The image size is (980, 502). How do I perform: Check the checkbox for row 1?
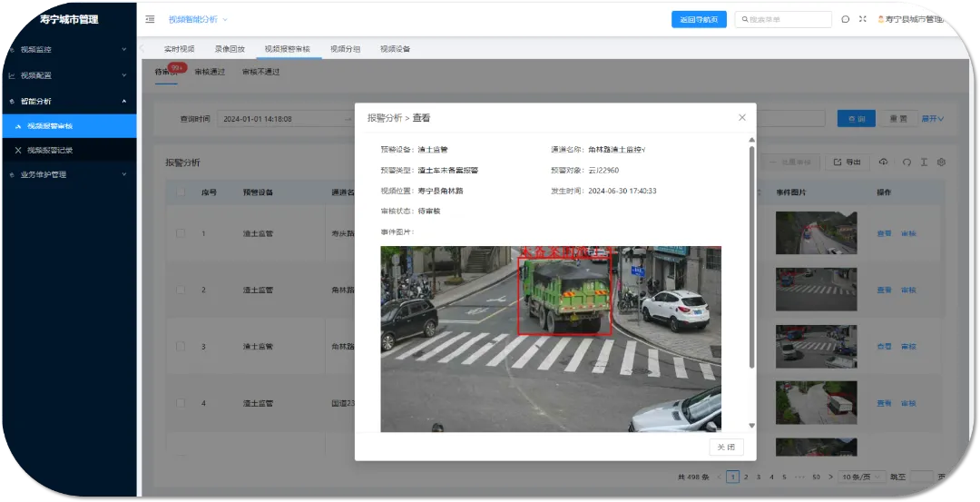[x=181, y=233]
